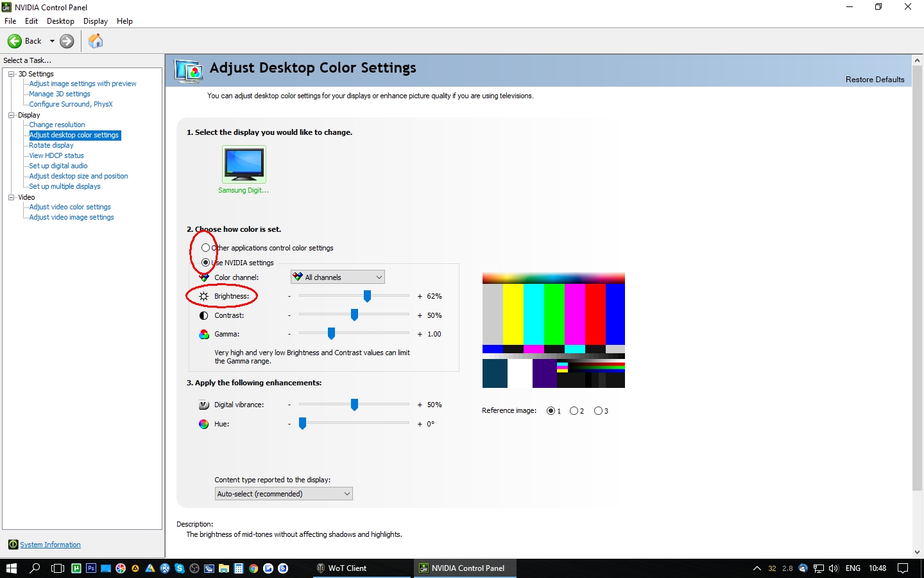Open Change resolution task
This screenshot has height=578, width=924.
coord(57,125)
